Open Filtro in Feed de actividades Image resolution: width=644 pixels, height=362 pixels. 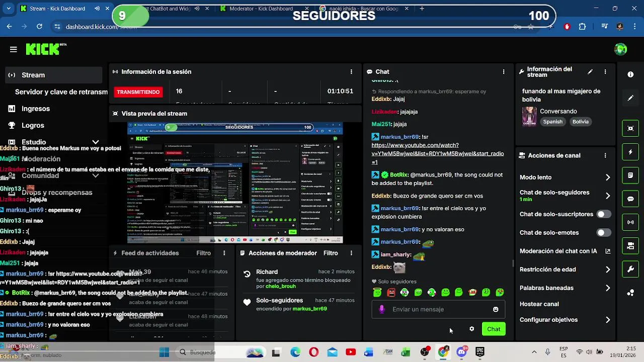tap(203, 253)
